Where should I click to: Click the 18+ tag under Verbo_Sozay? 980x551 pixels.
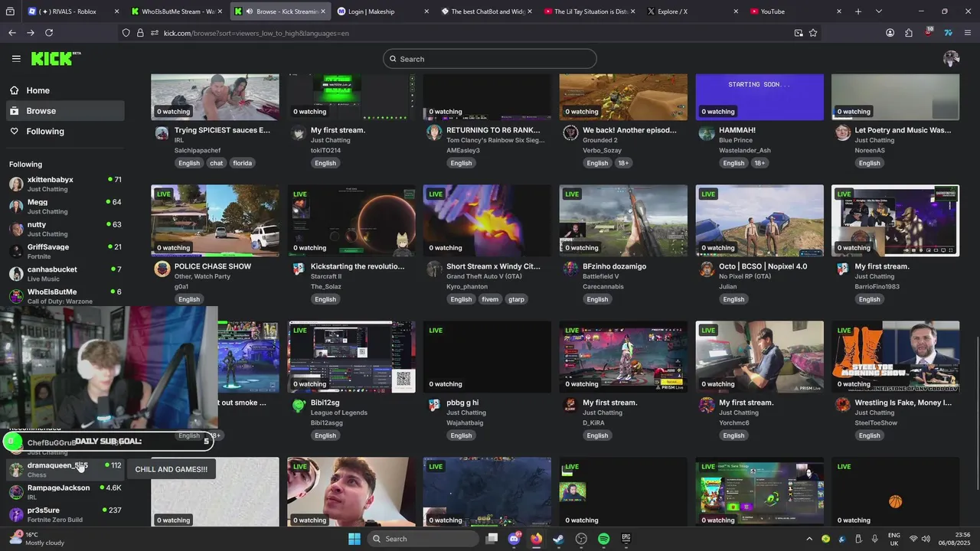pyautogui.click(x=623, y=163)
